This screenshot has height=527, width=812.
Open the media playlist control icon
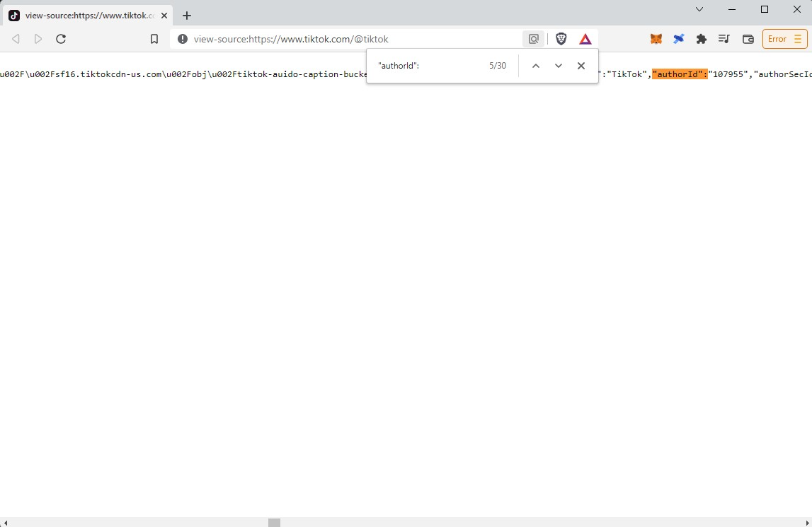(x=724, y=39)
